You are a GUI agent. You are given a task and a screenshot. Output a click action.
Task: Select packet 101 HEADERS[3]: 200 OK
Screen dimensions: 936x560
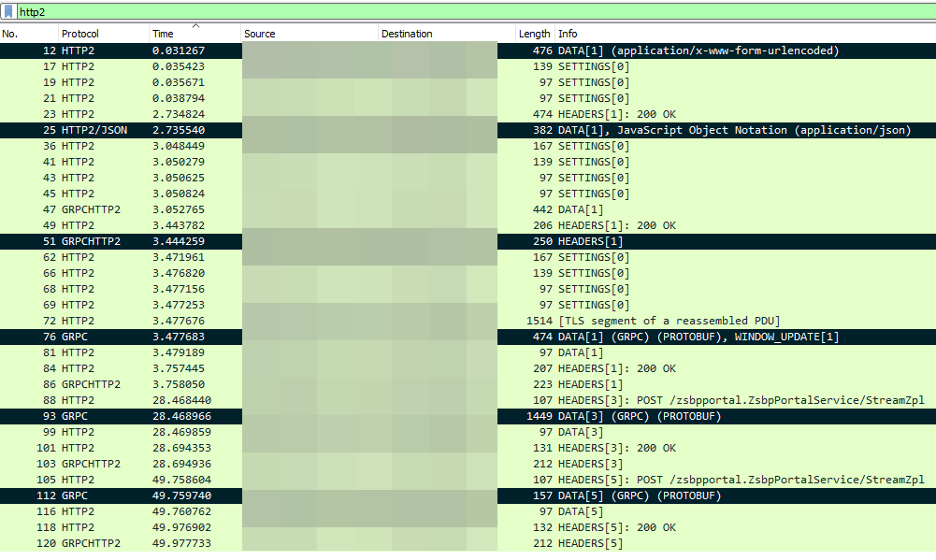pos(468,448)
